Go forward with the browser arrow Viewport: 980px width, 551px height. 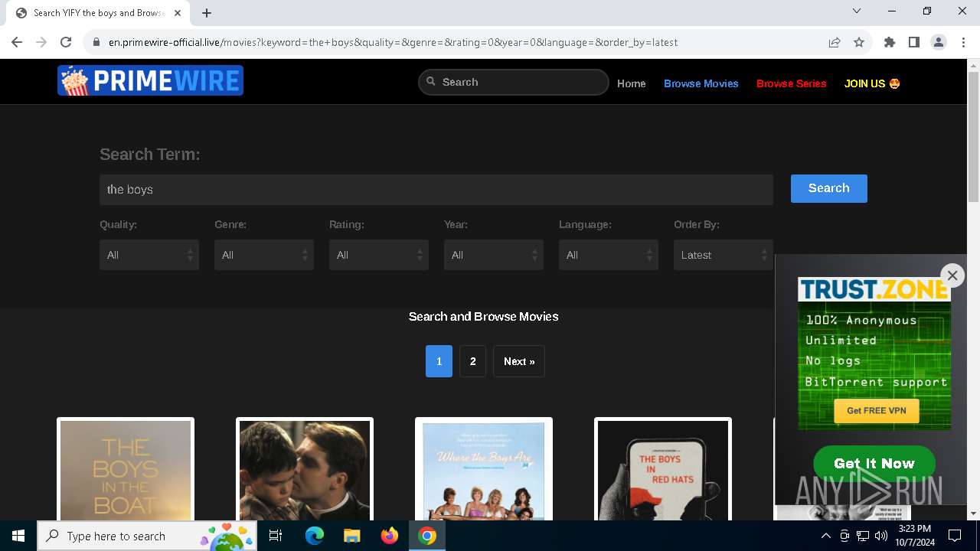coord(41,42)
